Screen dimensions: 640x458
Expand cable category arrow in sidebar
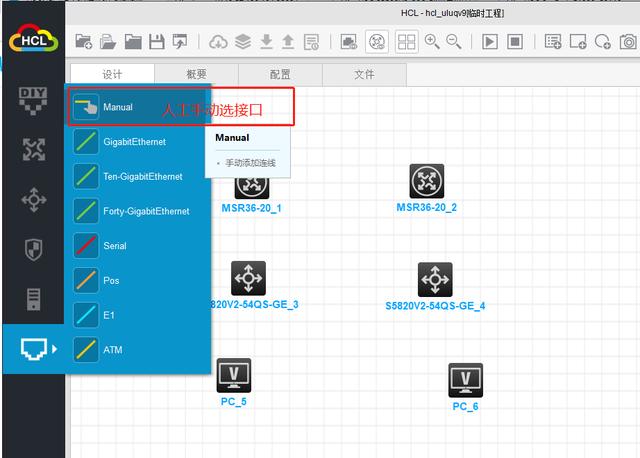click(x=55, y=349)
